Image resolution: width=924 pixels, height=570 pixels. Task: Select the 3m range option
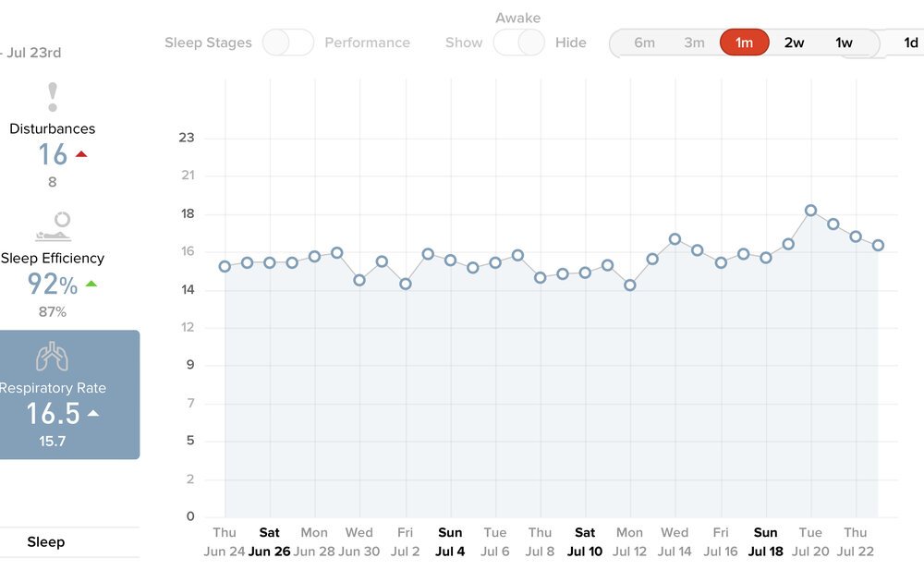click(694, 42)
